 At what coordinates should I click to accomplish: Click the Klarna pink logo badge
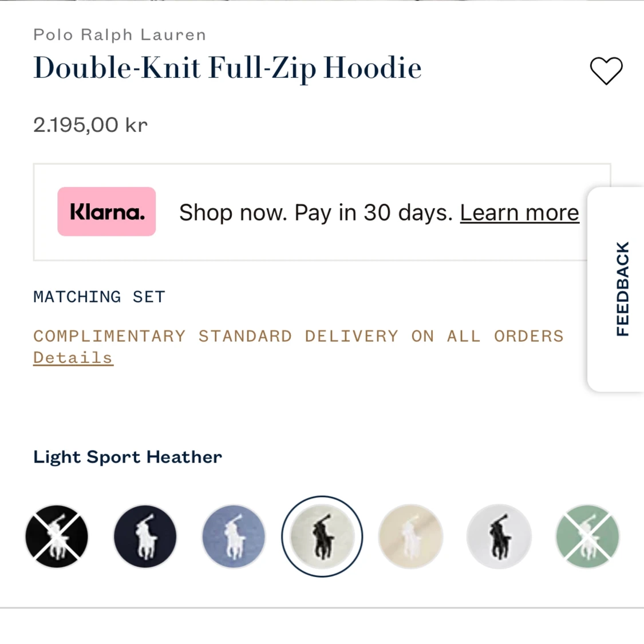(x=106, y=211)
